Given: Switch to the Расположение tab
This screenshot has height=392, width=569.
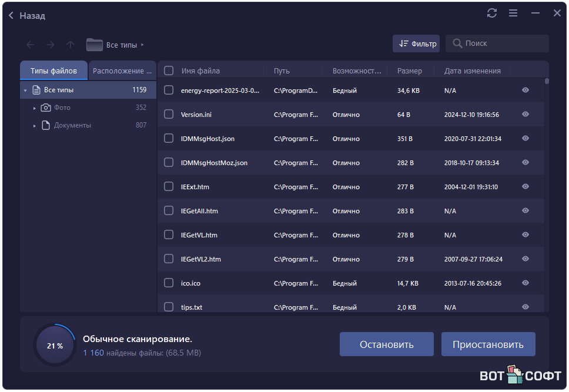Looking at the screenshot, I should [122, 71].
